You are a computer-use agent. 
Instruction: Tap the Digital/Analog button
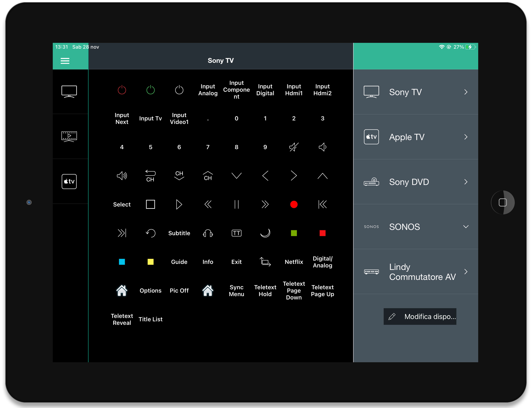[322, 262]
